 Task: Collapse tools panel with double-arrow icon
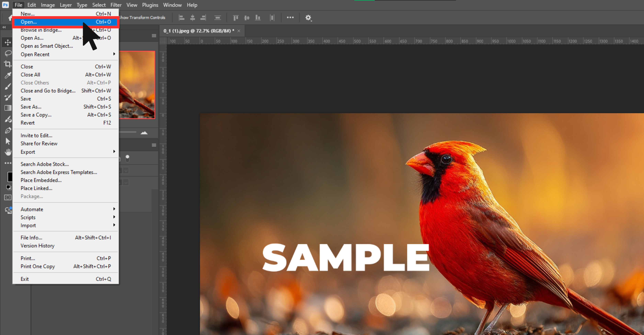pyautogui.click(x=4, y=27)
